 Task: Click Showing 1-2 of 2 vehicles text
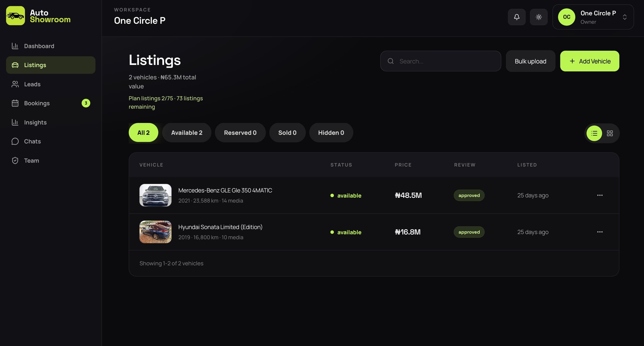pyautogui.click(x=171, y=263)
